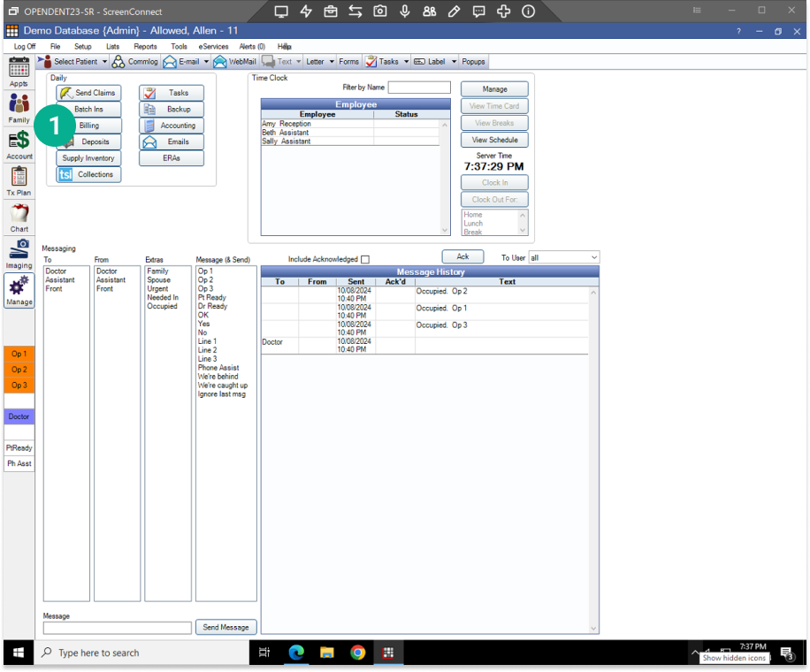Open the Select Patient dropdown arrow
This screenshot has height=672, width=810.
click(x=104, y=62)
